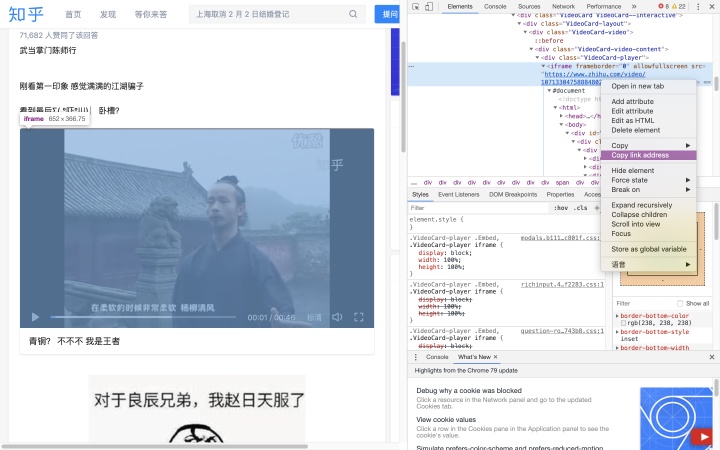Open the richinput.4 CSS source link
This screenshot has width=720, height=450.
562,285
